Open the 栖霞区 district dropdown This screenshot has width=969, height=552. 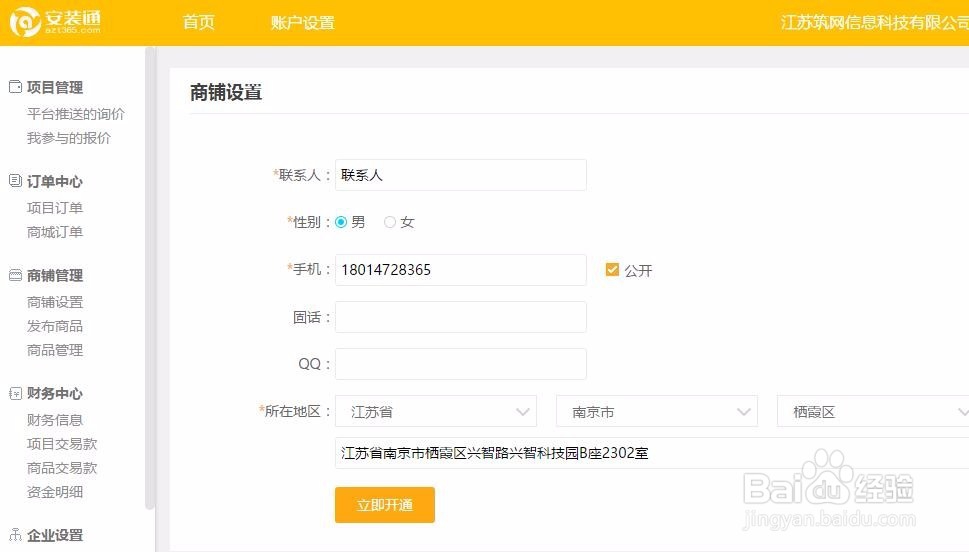pos(873,412)
